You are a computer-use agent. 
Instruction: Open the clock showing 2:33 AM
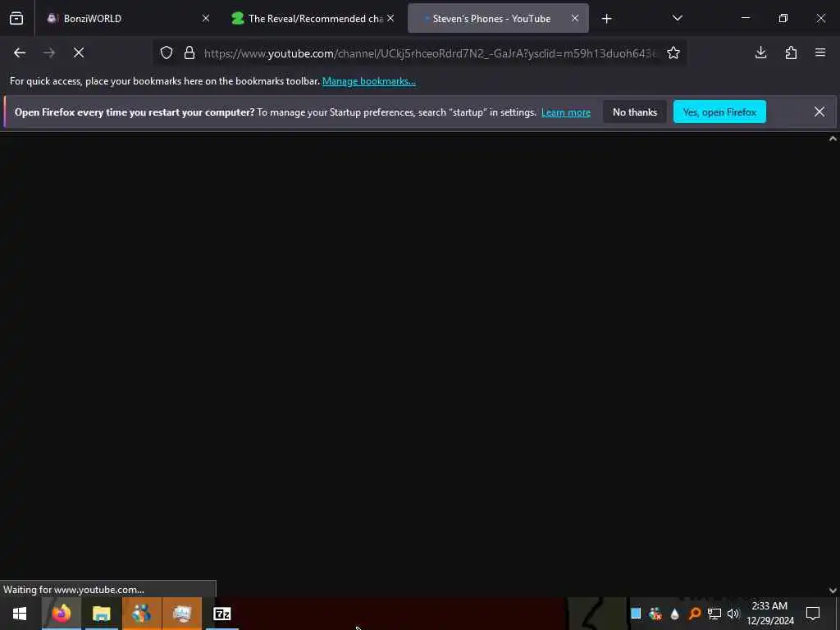tap(769, 614)
